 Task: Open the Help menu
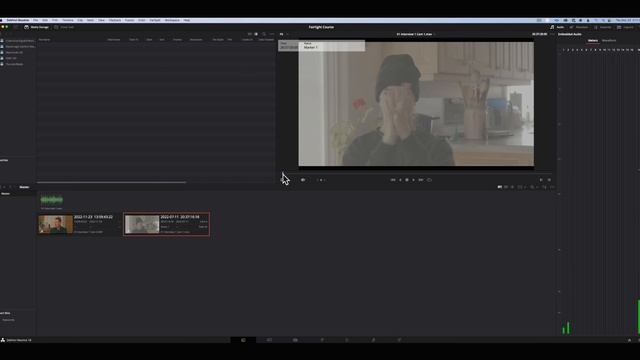[x=187, y=20]
